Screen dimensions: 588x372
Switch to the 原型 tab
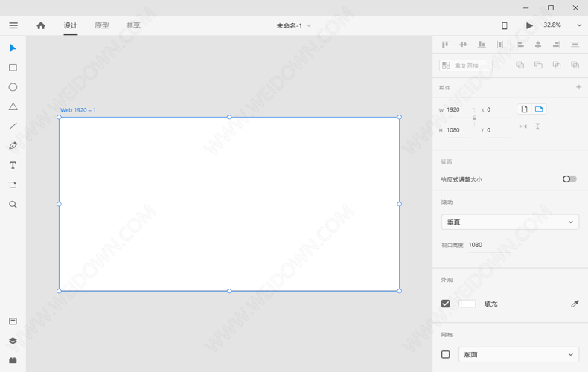pyautogui.click(x=102, y=25)
